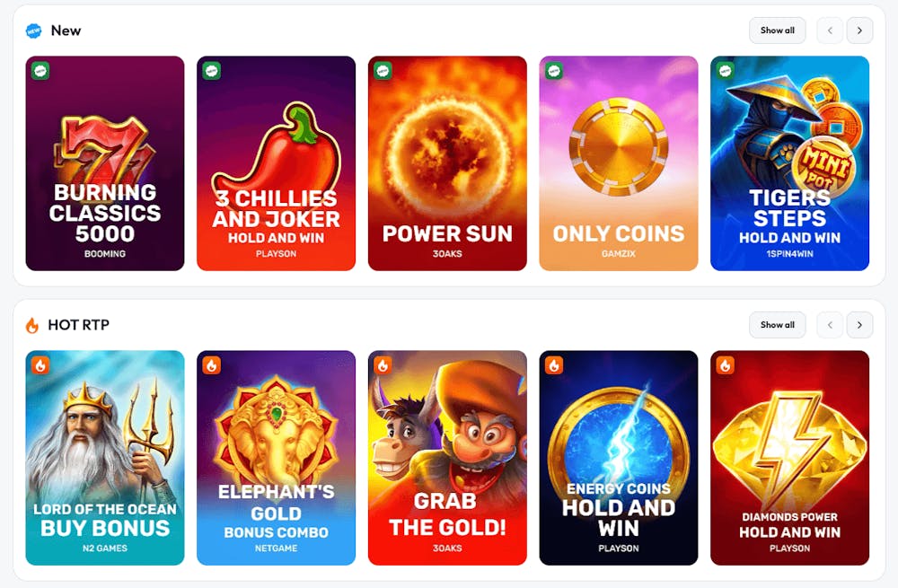
Task: Play Grab the Gold by 3Oaks
Action: 447,458
